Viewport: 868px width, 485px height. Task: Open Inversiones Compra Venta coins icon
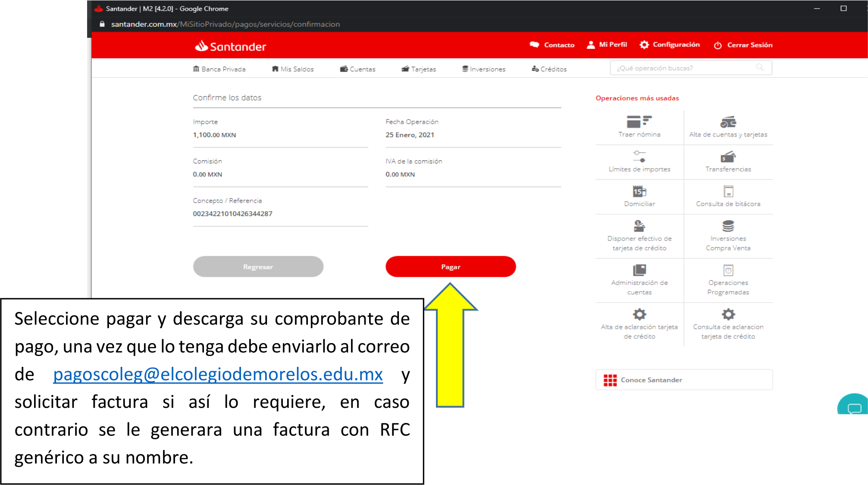click(728, 226)
